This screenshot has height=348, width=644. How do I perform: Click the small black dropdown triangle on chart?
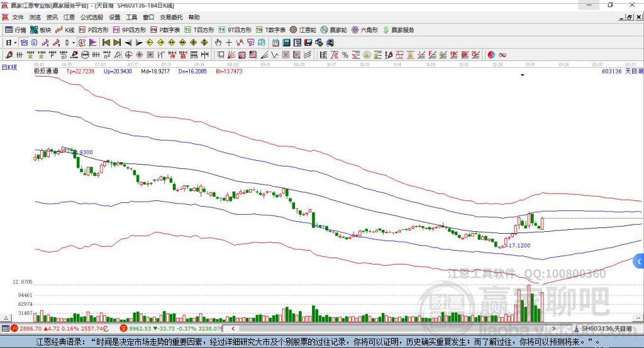pos(523,75)
